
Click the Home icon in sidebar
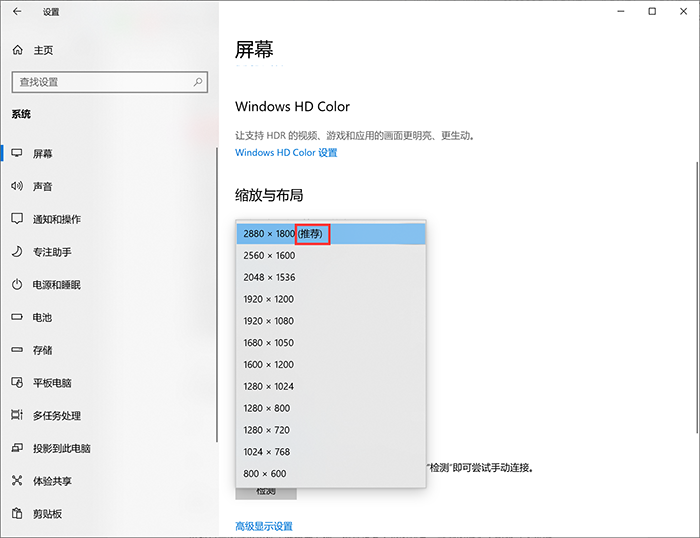click(x=17, y=50)
